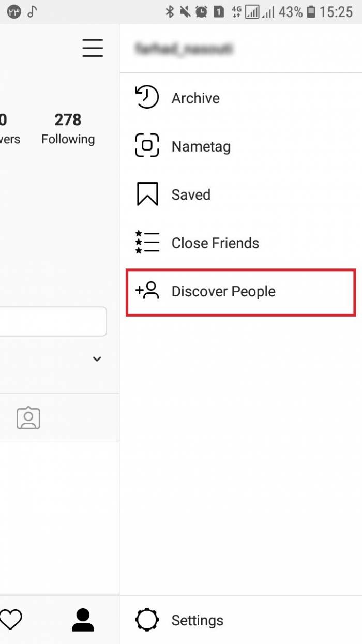View the 278 Following list
This screenshot has width=362, height=644.
coord(68,129)
